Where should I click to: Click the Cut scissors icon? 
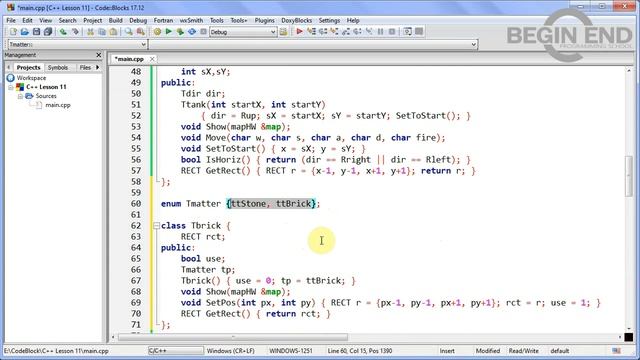pyautogui.click(x=90, y=32)
